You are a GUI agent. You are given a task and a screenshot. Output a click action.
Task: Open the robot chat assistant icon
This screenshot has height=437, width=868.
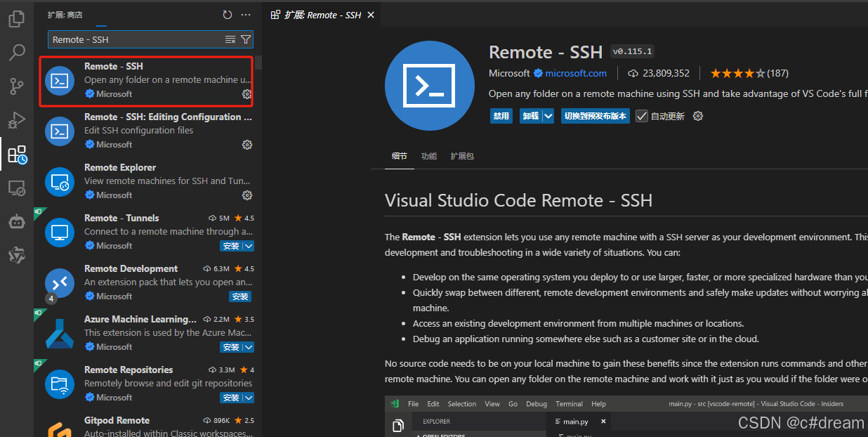click(17, 221)
